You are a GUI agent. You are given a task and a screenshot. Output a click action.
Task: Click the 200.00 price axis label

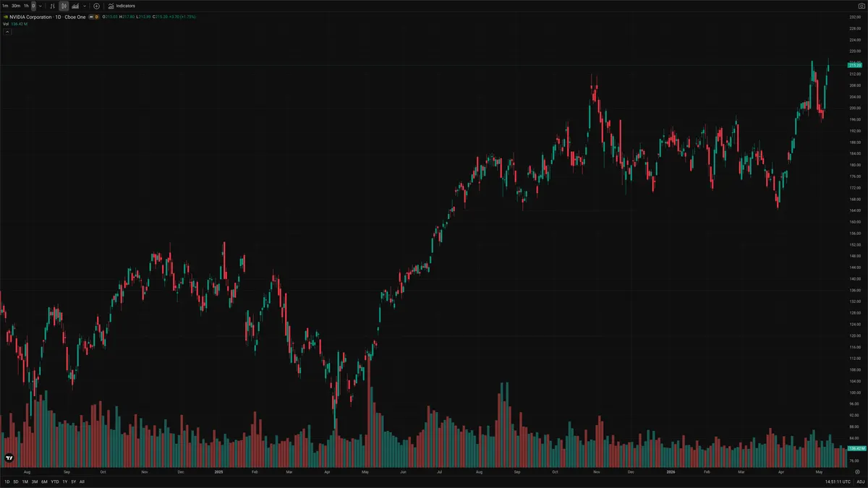coord(855,108)
